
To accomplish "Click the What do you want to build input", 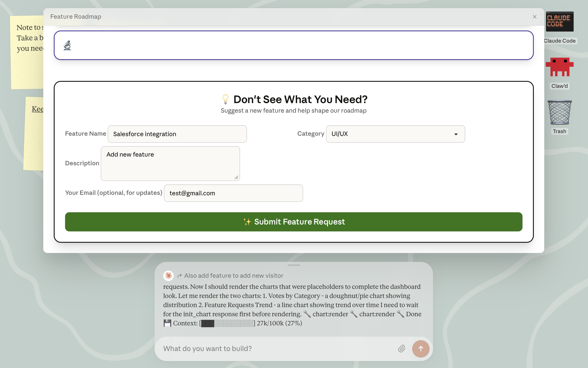I will point(268,348).
